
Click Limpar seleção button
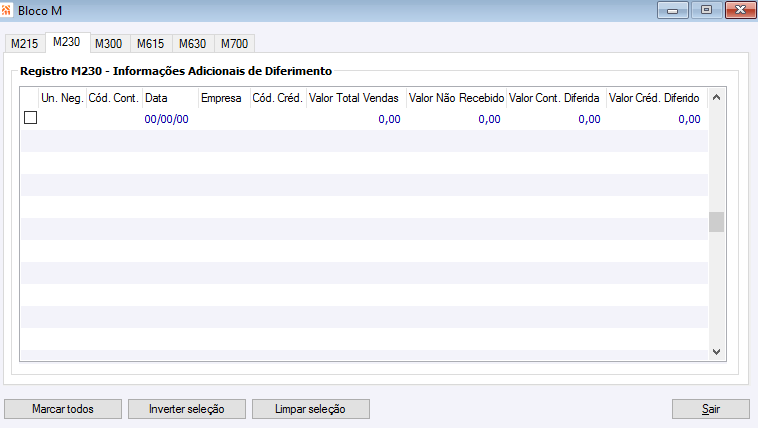[x=310, y=409]
